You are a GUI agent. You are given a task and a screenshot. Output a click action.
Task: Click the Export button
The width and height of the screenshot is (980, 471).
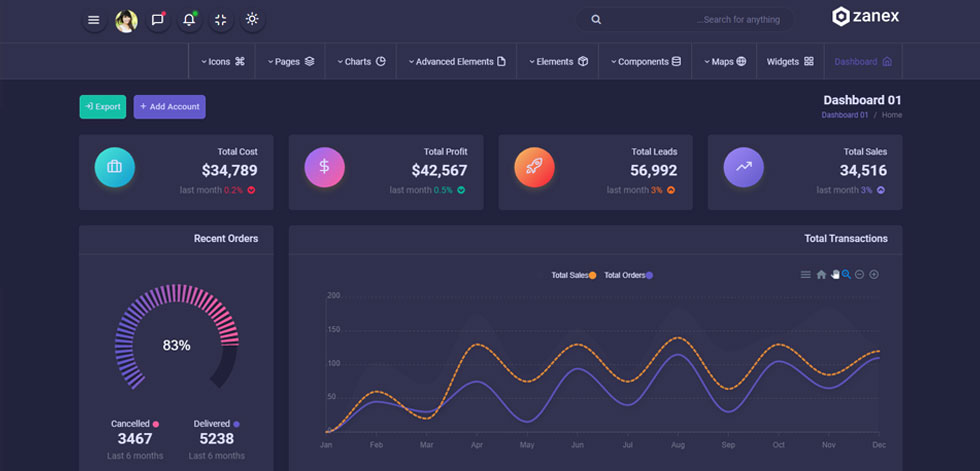click(102, 107)
